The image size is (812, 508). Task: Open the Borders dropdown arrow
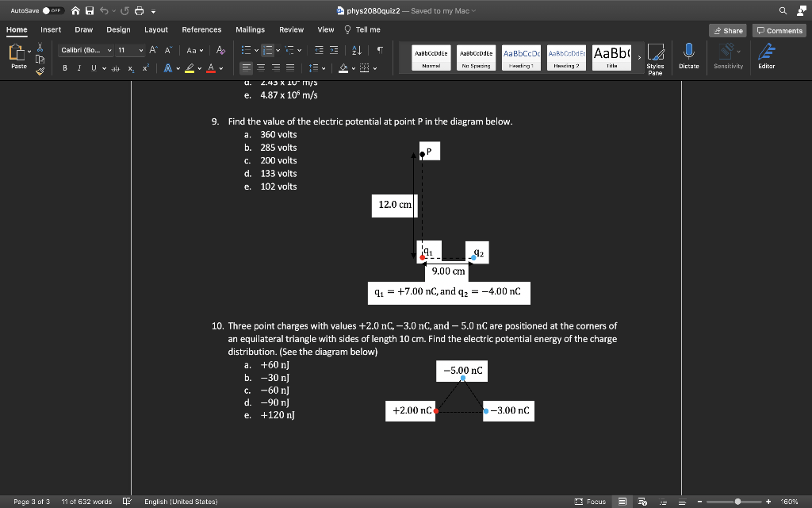click(x=375, y=68)
